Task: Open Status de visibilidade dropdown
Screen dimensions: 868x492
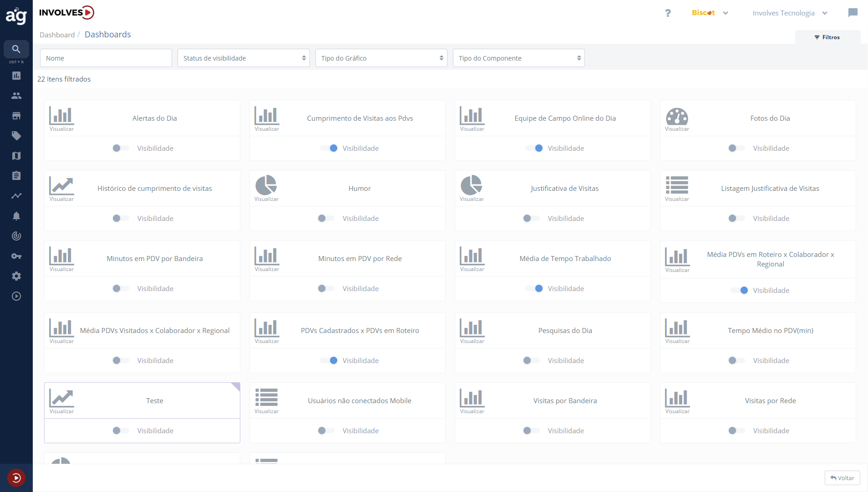Action: point(244,58)
